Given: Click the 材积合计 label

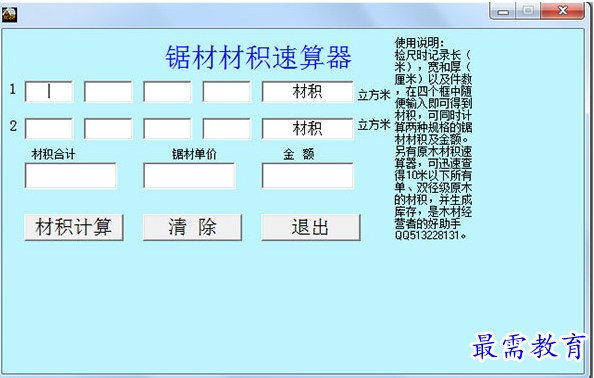Looking at the screenshot, I should (x=53, y=154).
